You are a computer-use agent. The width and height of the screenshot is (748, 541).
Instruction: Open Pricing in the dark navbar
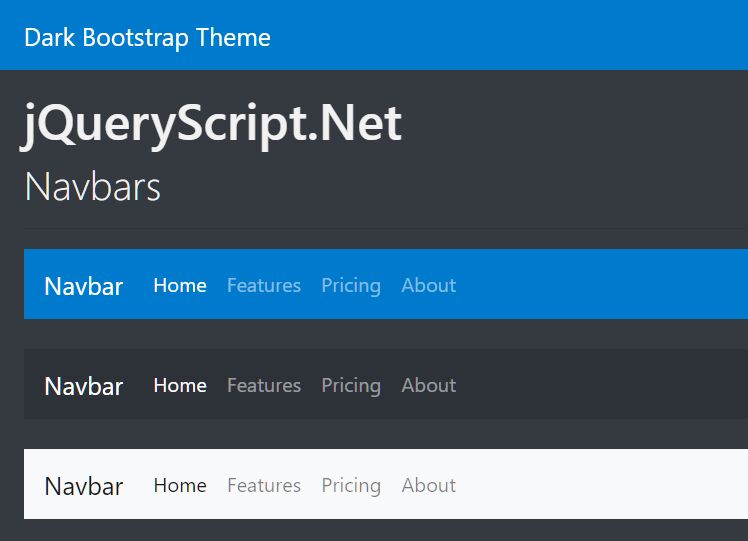click(x=351, y=386)
